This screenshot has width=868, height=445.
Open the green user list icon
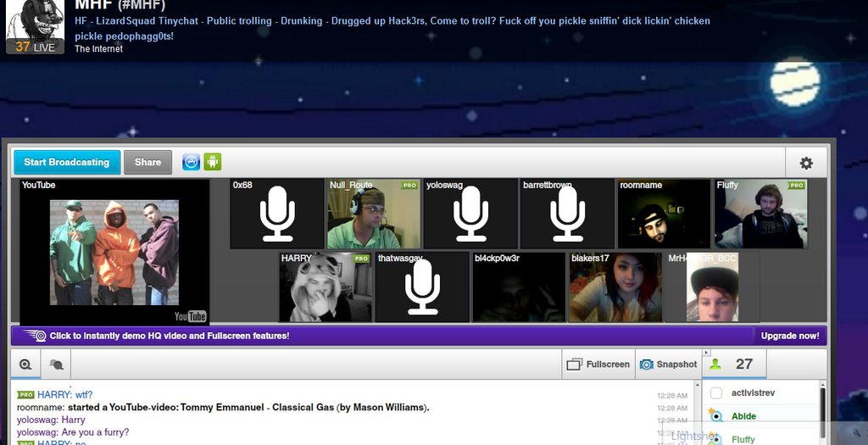715,364
